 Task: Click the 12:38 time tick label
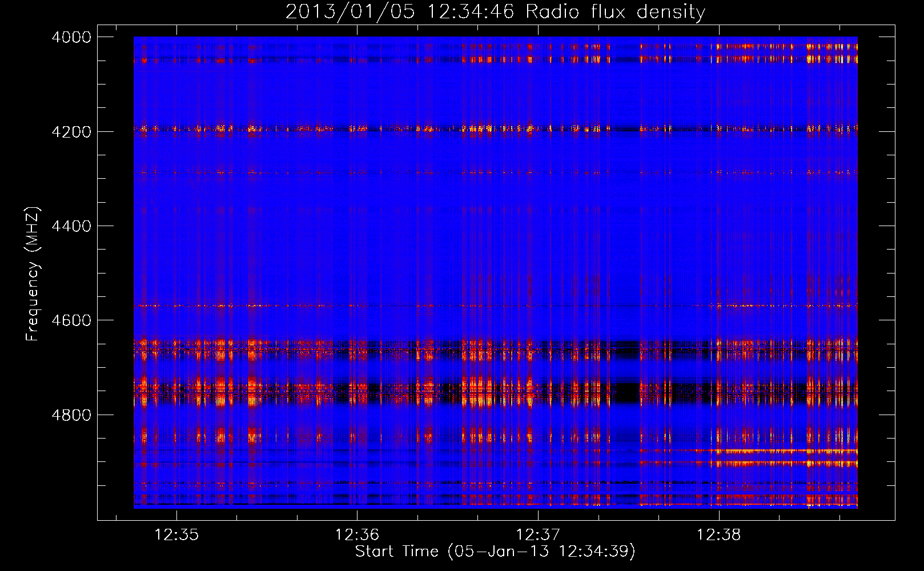[x=719, y=535]
